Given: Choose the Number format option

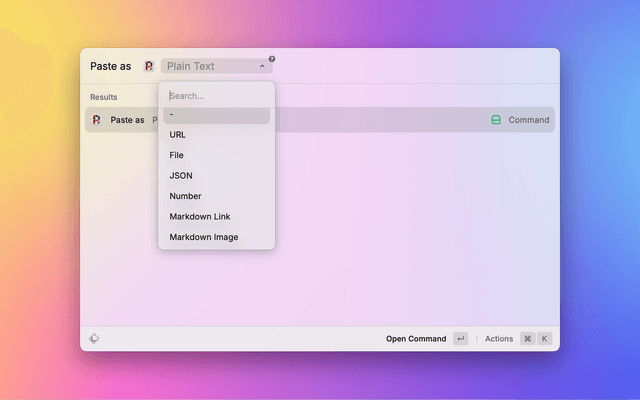Looking at the screenshot, I should 185,196.
